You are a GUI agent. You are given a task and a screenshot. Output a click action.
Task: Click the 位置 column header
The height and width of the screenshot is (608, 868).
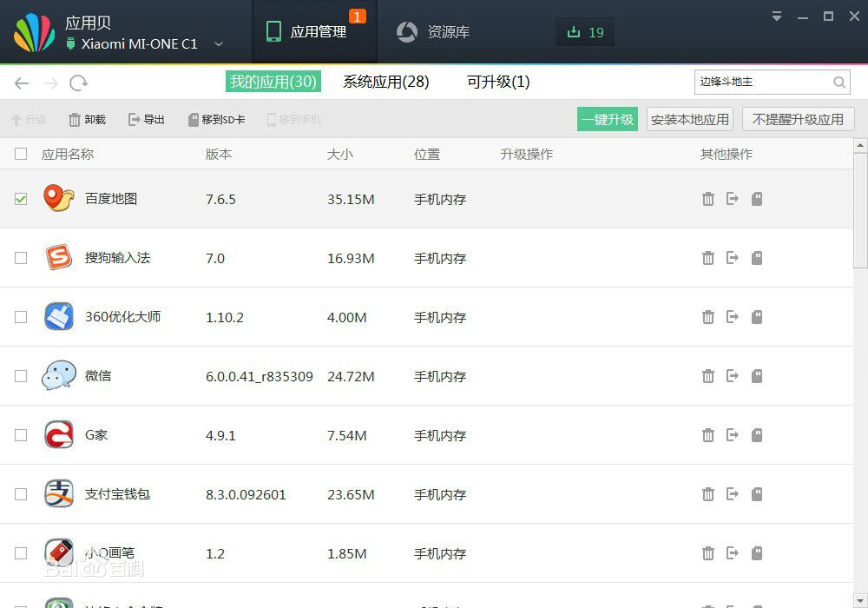pos(427,154)
